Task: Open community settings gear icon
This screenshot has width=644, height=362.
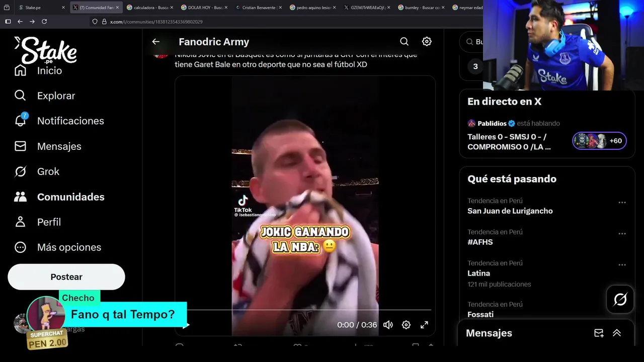Action: 427,42
